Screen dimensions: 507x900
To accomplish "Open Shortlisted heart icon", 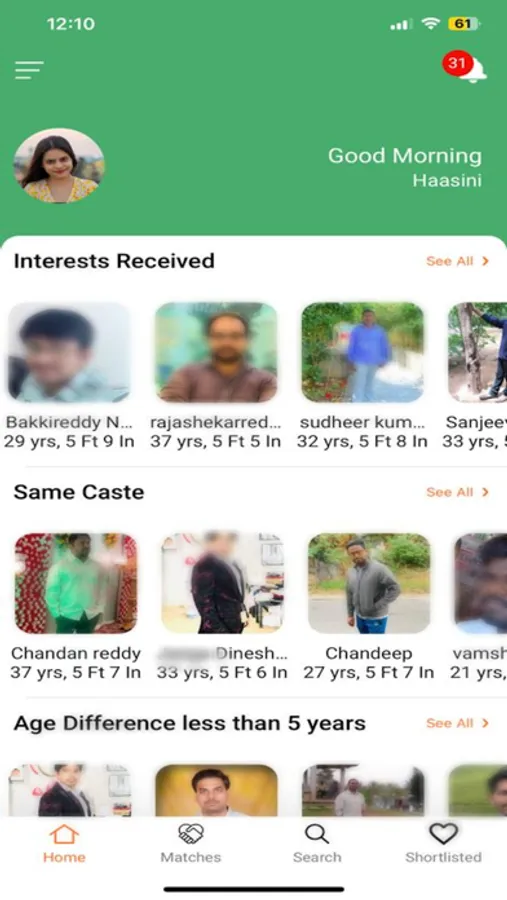I will point(443,833).
